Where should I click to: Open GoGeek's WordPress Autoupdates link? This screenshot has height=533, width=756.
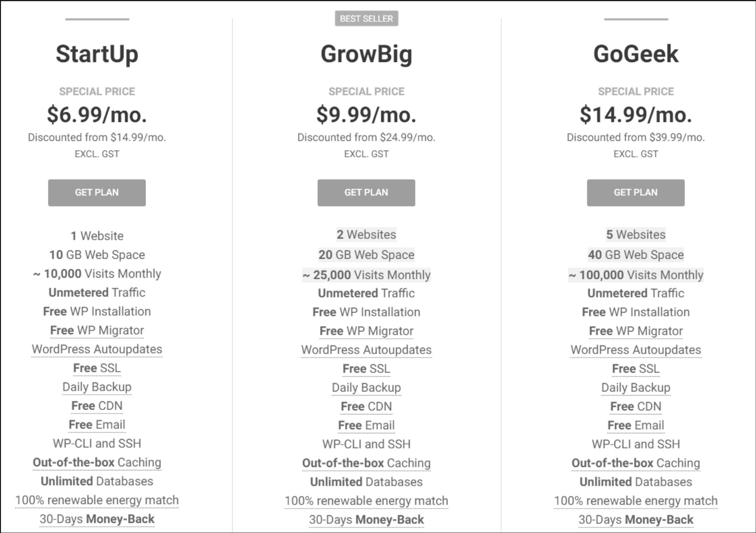pos(636,350)
